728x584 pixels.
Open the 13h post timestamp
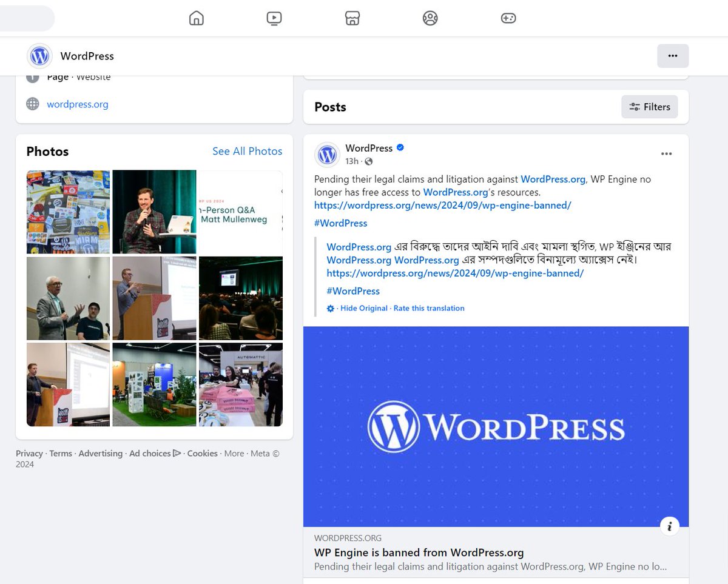352,161
